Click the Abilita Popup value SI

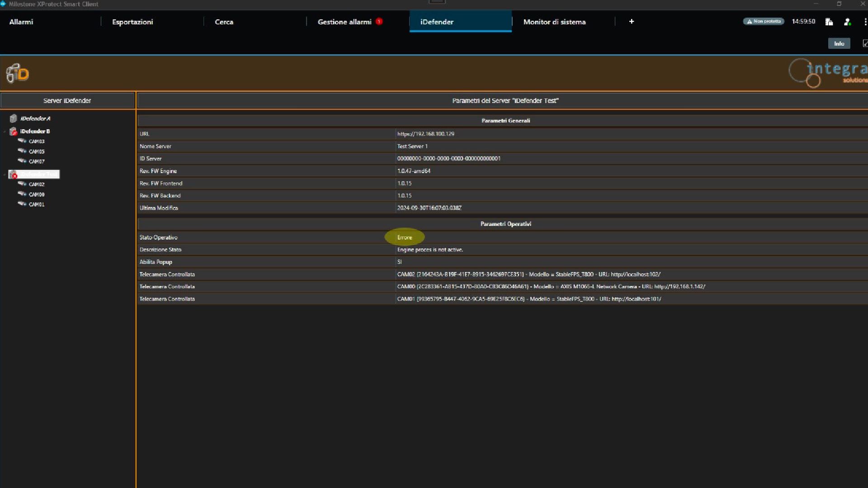point(399,262)
